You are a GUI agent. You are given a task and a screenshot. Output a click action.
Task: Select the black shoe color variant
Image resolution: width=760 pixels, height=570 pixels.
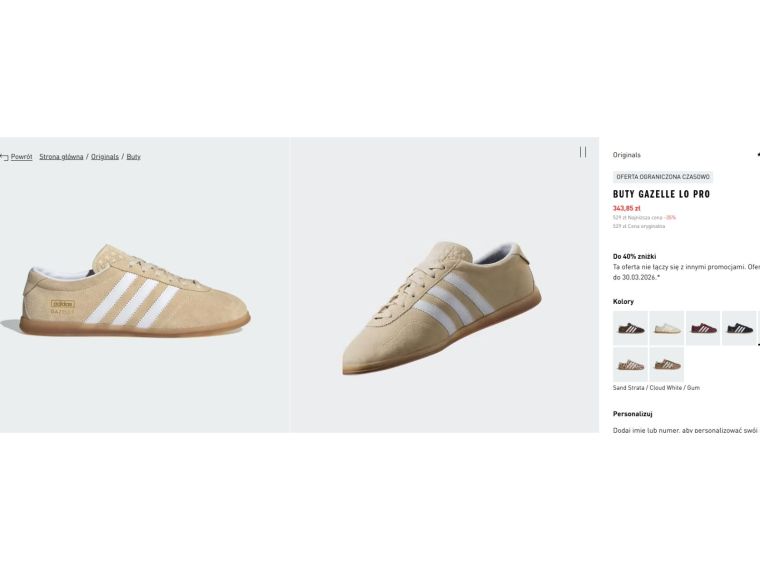click(738, 328)
